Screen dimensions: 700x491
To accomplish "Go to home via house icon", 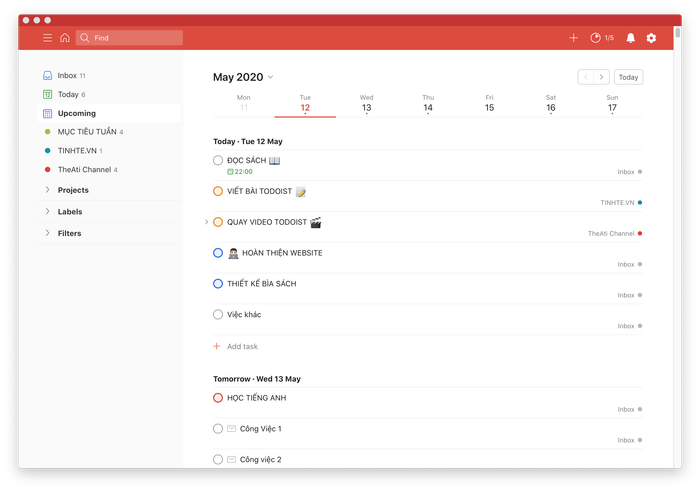I will tap(65, 38).
